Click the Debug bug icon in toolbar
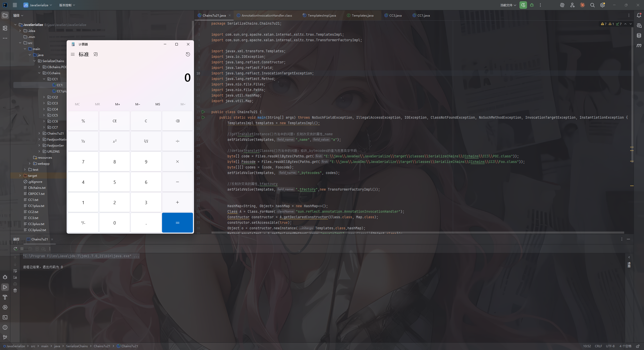Image resolution: width=644 pixels, height=350 pixels. tap(532, 5)
